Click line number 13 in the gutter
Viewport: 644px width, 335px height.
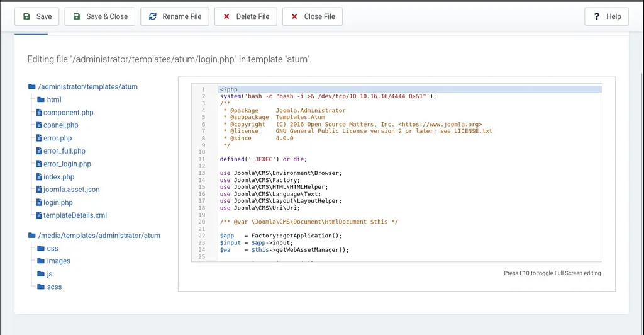[x=202, y=173]
